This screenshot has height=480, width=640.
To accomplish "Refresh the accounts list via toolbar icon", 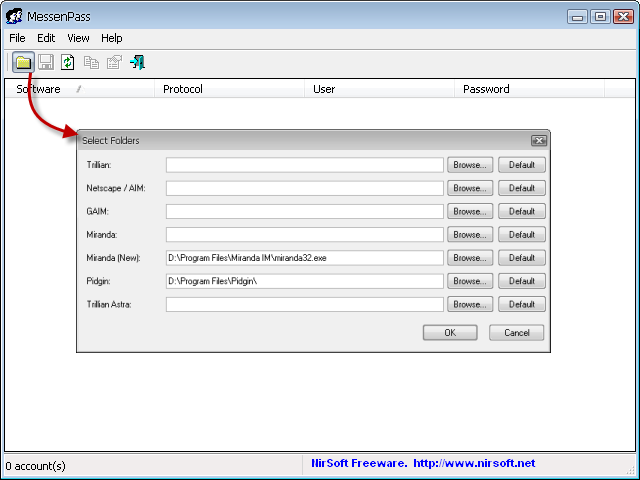I will [68, 62].
